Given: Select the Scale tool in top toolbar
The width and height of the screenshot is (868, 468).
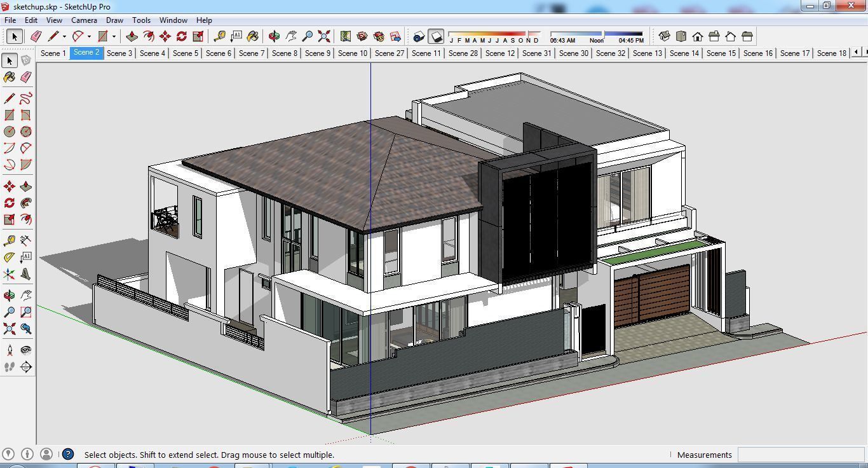Looking at the screenshot, I should (198, 36).
